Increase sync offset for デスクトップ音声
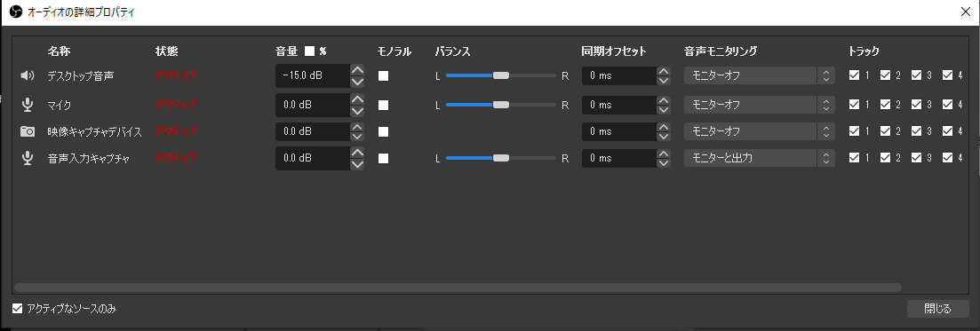The image size is (980, 331). tap(664, 70)
